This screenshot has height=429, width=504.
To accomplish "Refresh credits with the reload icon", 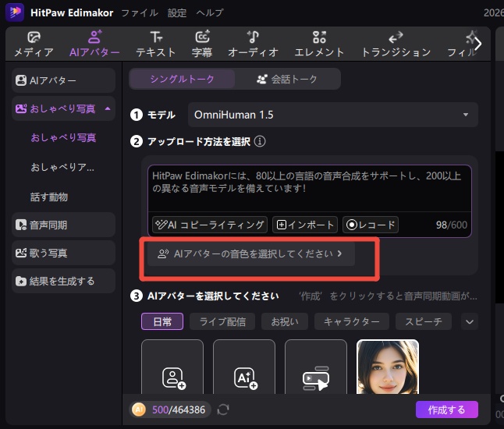I will [223, 409].
